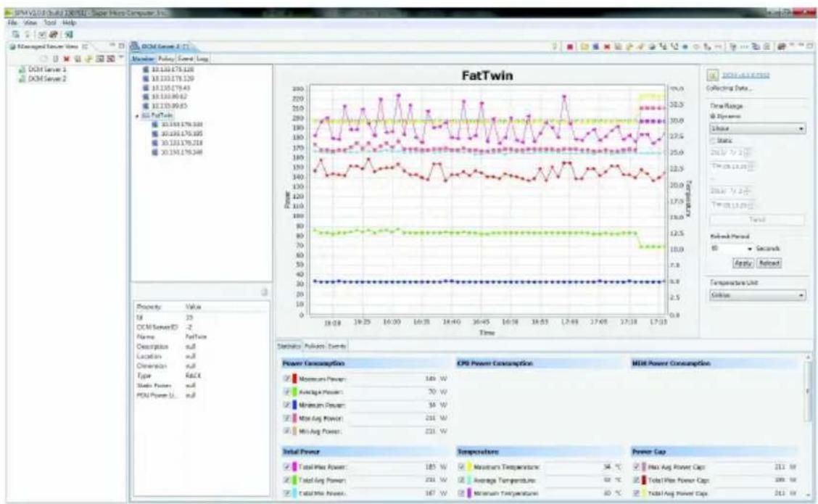The width and height of the screenshot is (818, 504).
Task: Open the View menu
Action: coord(30,23)
